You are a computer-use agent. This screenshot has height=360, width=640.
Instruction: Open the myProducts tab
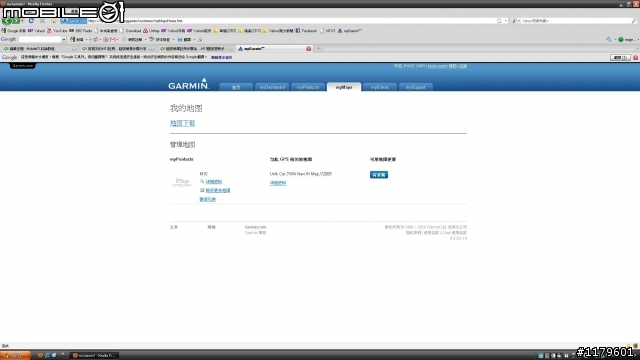point(308,87)
